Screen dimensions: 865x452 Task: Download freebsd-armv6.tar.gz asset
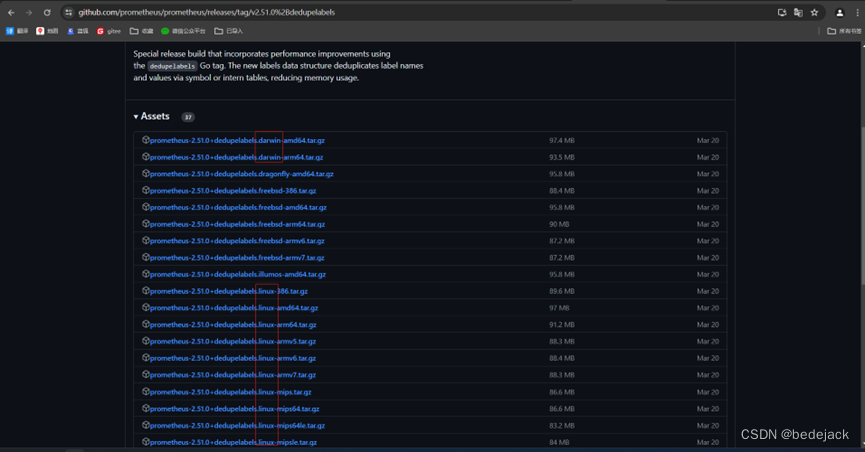(x=237, y=241)
